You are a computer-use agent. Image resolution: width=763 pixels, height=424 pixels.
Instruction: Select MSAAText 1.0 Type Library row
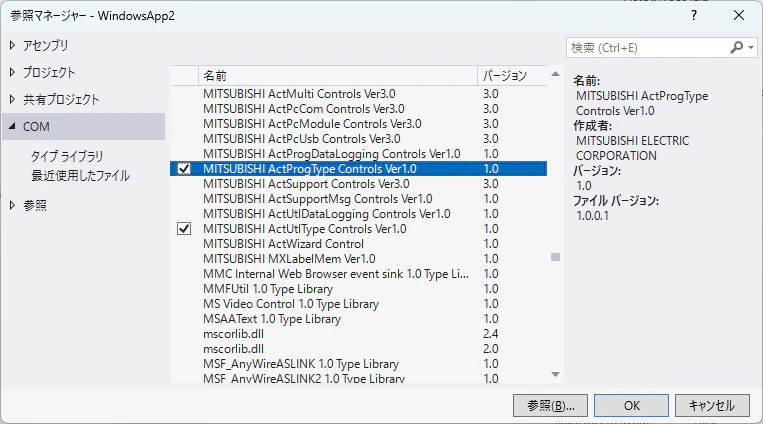359,319
